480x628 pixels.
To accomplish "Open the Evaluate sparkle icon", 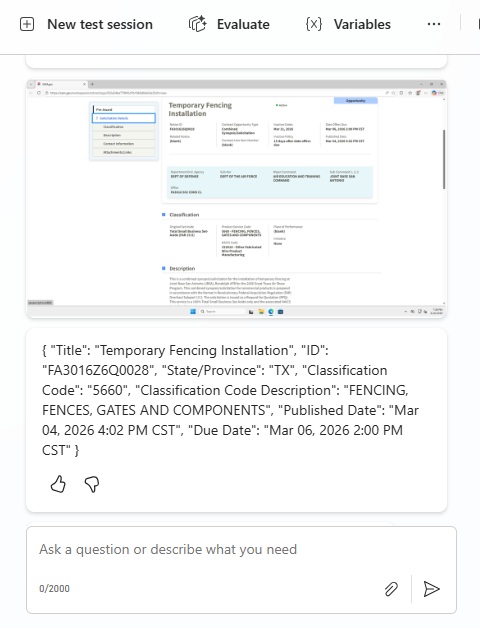I will pos(197,24).
